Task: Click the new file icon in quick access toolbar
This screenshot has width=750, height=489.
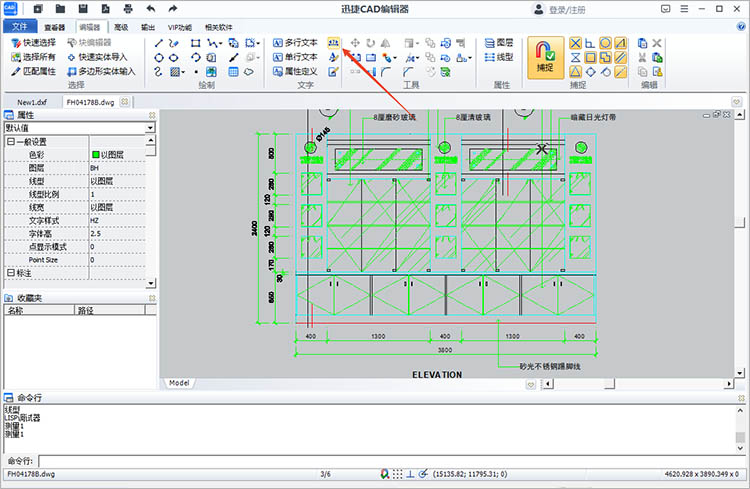Action: point(38,9)
